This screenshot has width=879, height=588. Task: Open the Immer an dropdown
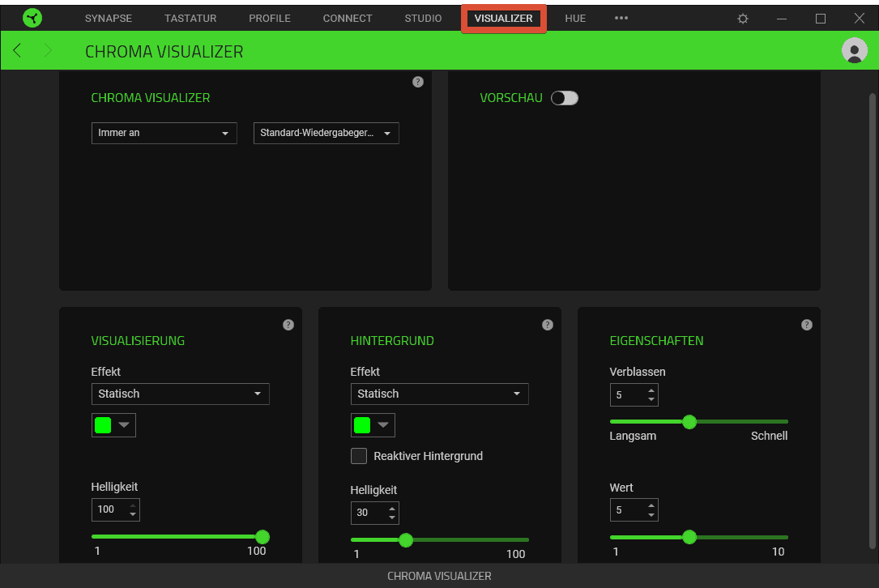(x=164, y=134)
